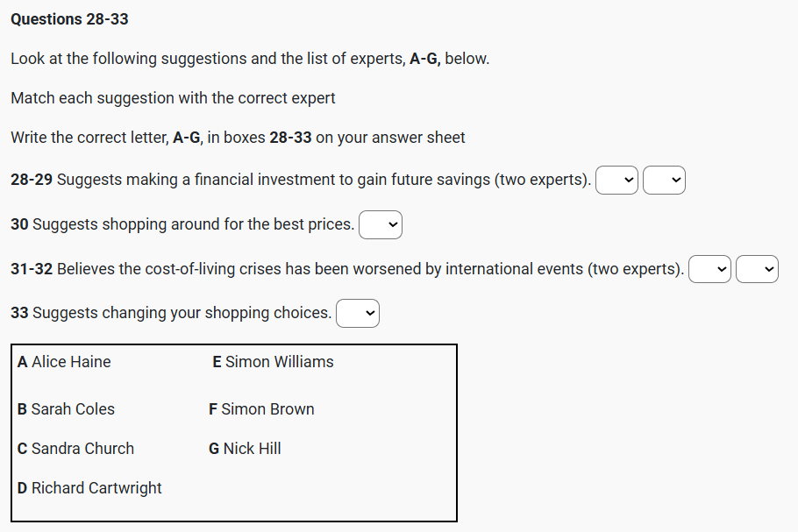Click expert E Simon Williams
Viewport: 798px width, 532px height.
click(x=273, y=362)
